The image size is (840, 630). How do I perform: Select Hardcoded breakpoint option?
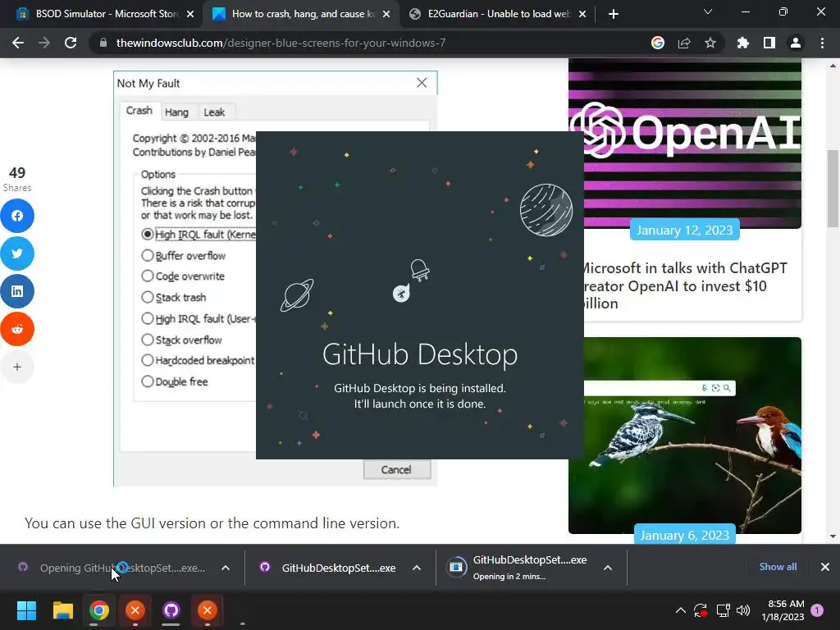pos(148,360)
